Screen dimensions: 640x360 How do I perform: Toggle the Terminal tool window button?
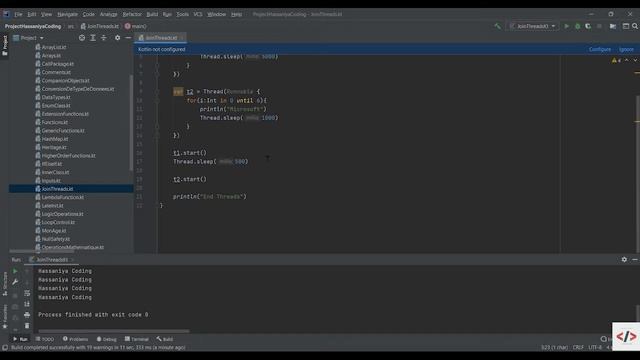coord(137,339)
